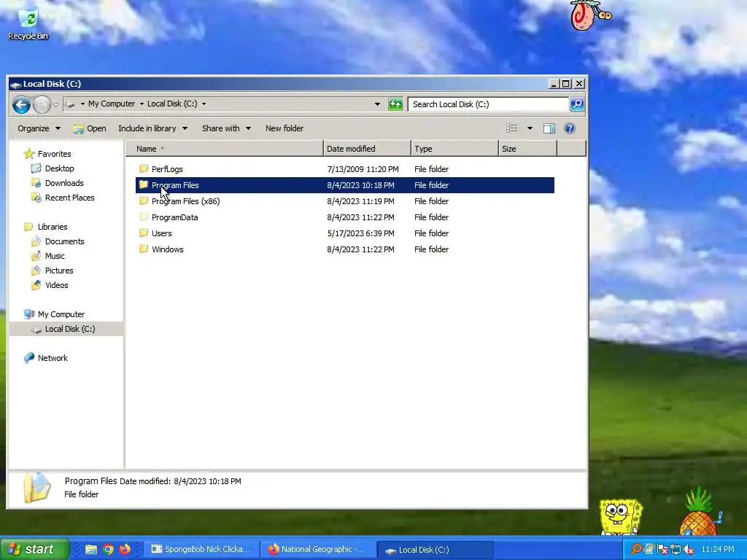This screenshot has width=747, height=560.
Task: Open the Share with menu
Action: [226, 128]
